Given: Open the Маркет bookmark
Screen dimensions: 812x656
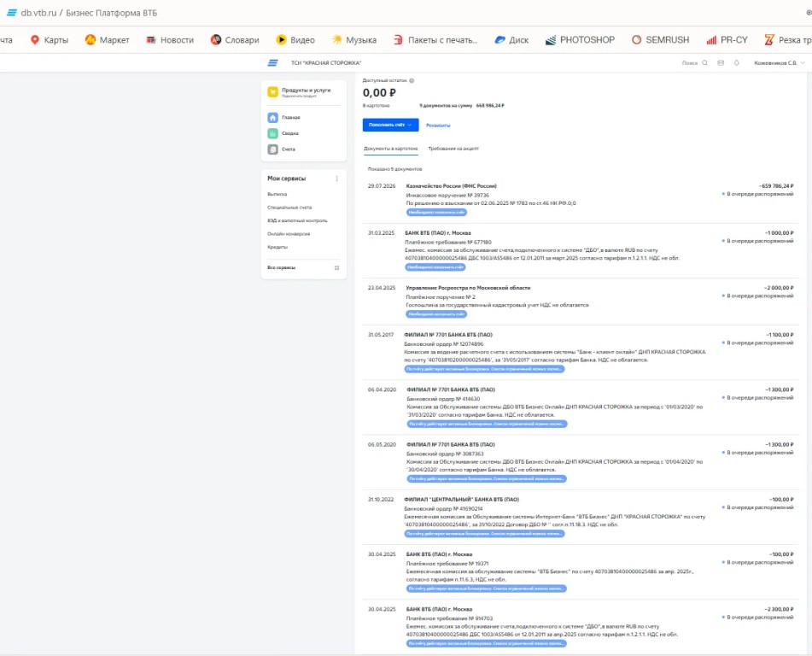Looking at the screenshot, I should point(108,40).
